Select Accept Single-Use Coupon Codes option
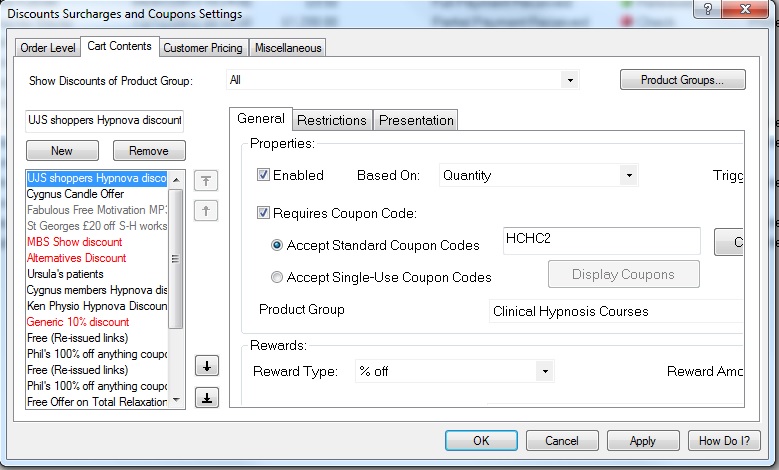The height and width of the screenshot is (470, 779). click(x=277, y=277)
